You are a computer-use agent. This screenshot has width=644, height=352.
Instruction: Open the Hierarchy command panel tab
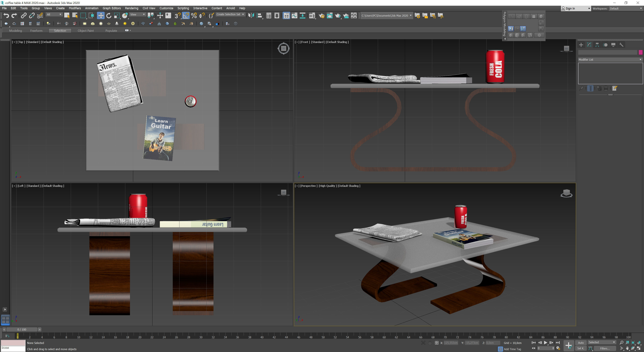(x=597, y=45)
